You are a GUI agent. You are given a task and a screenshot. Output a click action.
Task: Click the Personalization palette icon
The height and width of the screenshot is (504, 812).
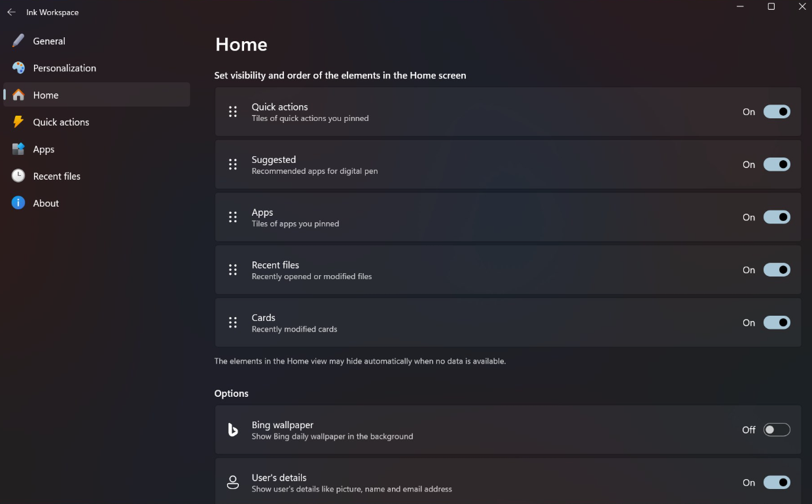pyautogui.click(x=18, y=68)
